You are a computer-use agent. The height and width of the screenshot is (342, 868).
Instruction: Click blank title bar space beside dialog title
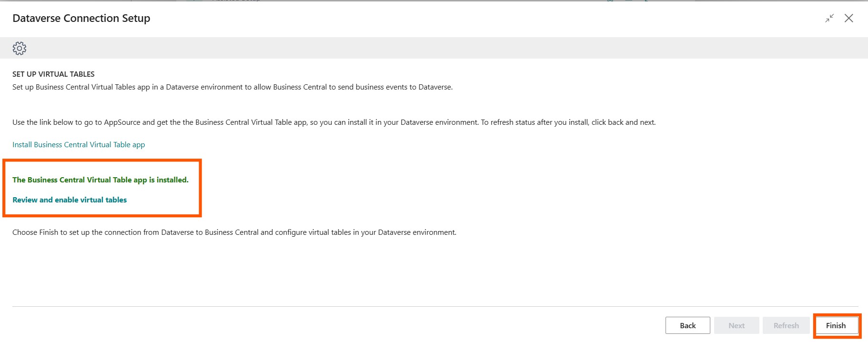coord(476,18)
